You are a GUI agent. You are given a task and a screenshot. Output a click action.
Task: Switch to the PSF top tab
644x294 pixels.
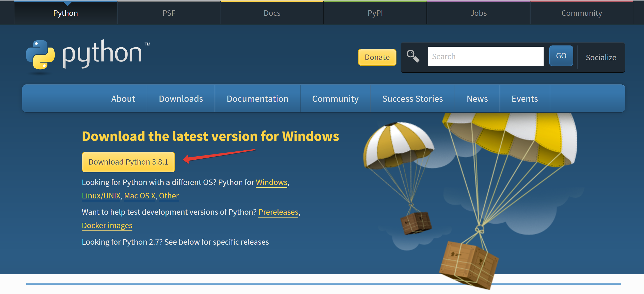tap(169, 13)
